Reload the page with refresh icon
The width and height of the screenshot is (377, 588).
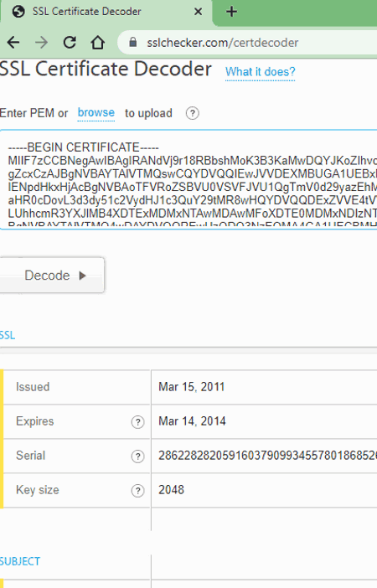70,43
